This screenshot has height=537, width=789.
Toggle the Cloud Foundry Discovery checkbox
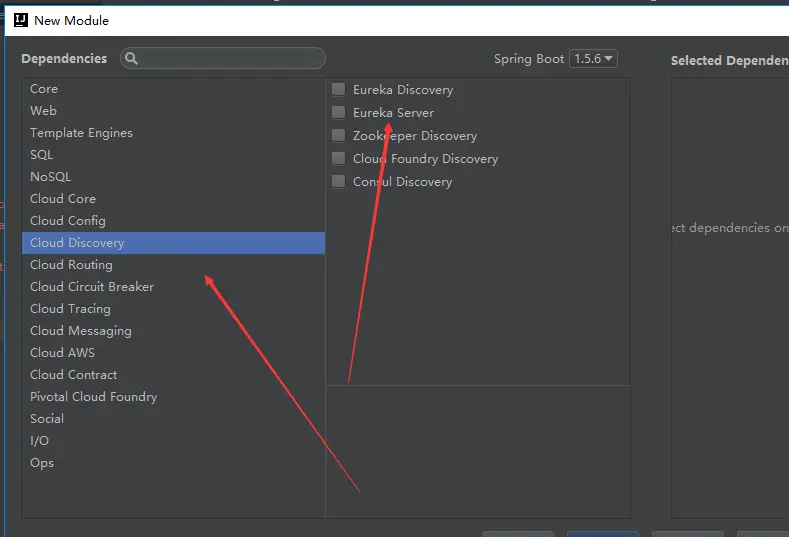pos(339,159)
